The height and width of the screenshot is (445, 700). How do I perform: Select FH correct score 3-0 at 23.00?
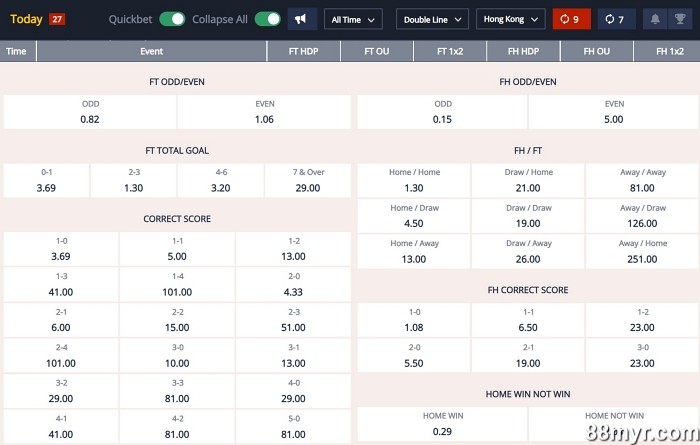point(642,356)
